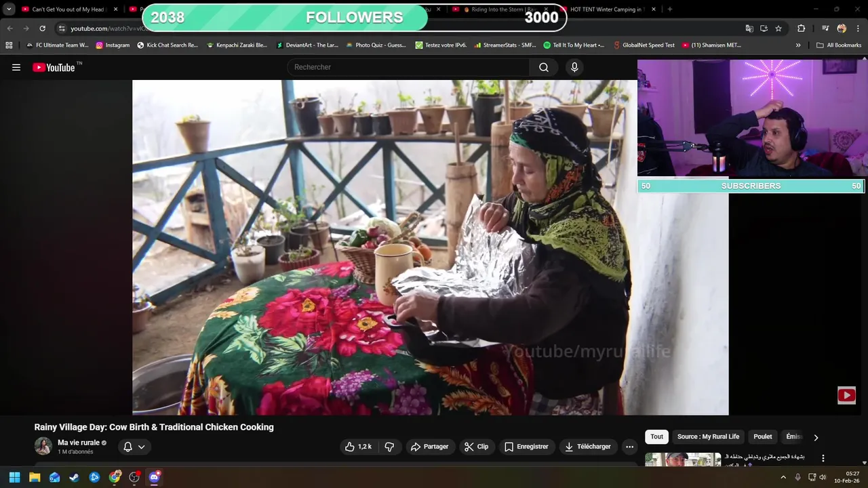Screen dimensions: 868x488
Task: Show more filter chips with right arrow
Action: 816,437
